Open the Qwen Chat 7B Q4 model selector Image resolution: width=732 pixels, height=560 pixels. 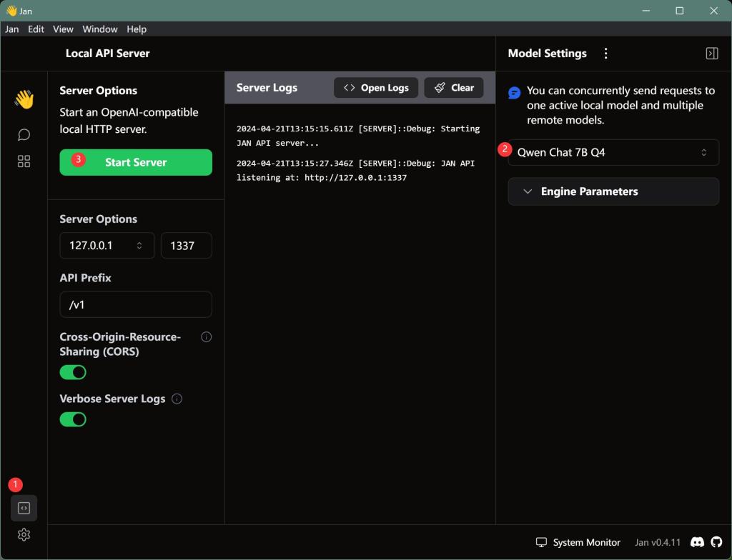tap(613, 152)
